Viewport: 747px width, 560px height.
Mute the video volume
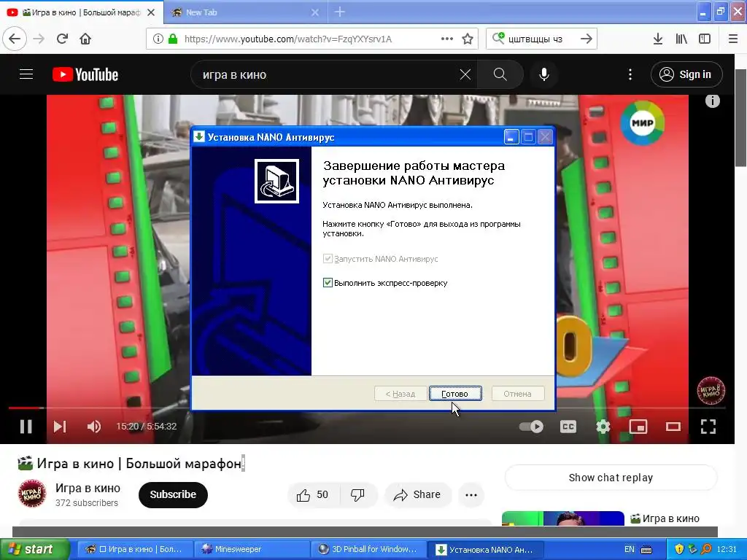tap(94, 426)
